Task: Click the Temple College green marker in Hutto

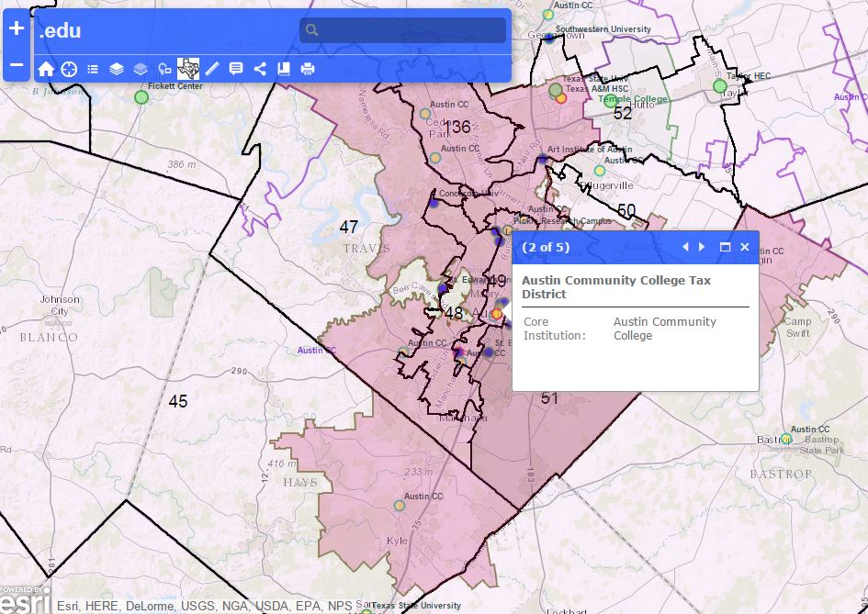Action: 610,100
